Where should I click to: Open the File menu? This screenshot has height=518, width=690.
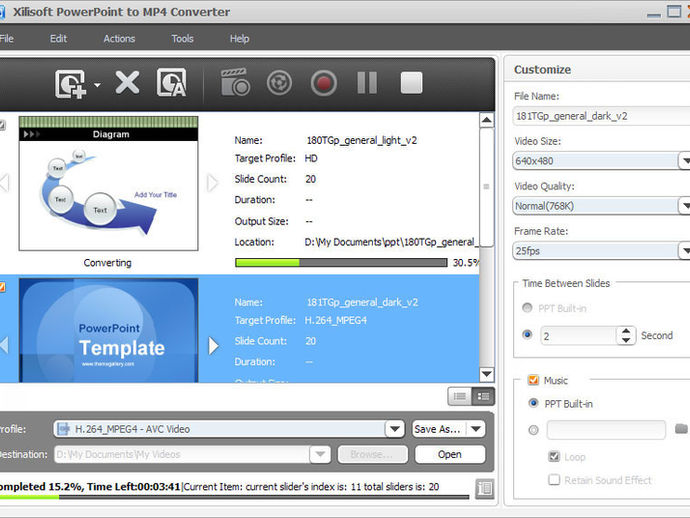click(x=6, y=39)
